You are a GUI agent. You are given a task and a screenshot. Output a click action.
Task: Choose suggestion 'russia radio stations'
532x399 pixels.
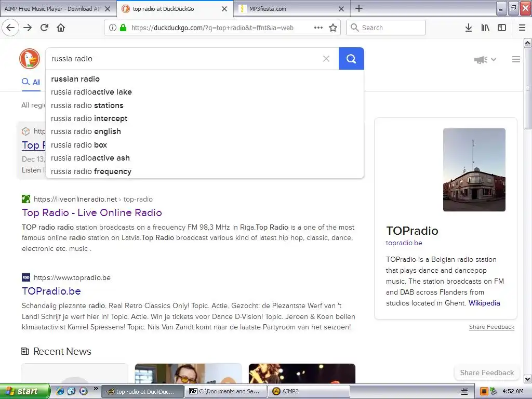(205, 105)
